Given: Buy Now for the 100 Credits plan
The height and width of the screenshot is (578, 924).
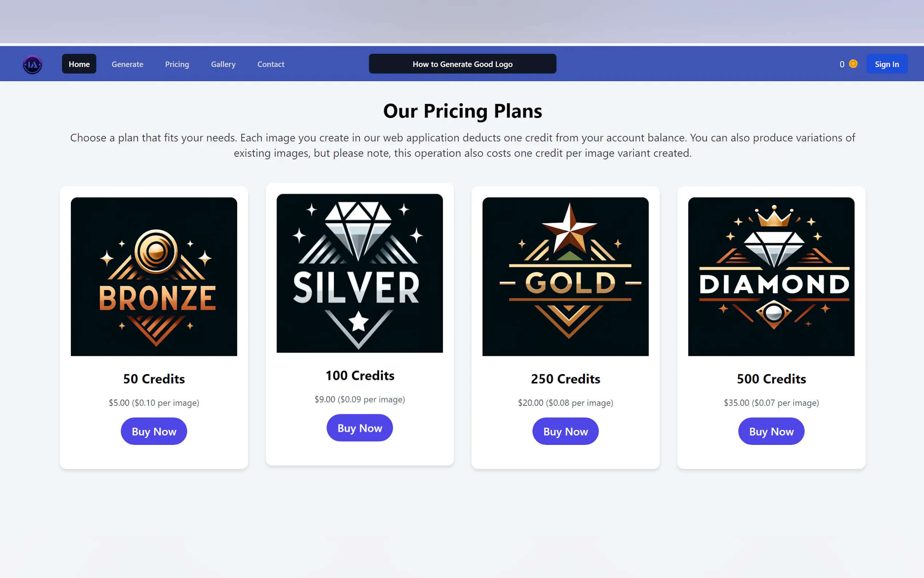Looking at the screenshot, I should coord(359,428).
